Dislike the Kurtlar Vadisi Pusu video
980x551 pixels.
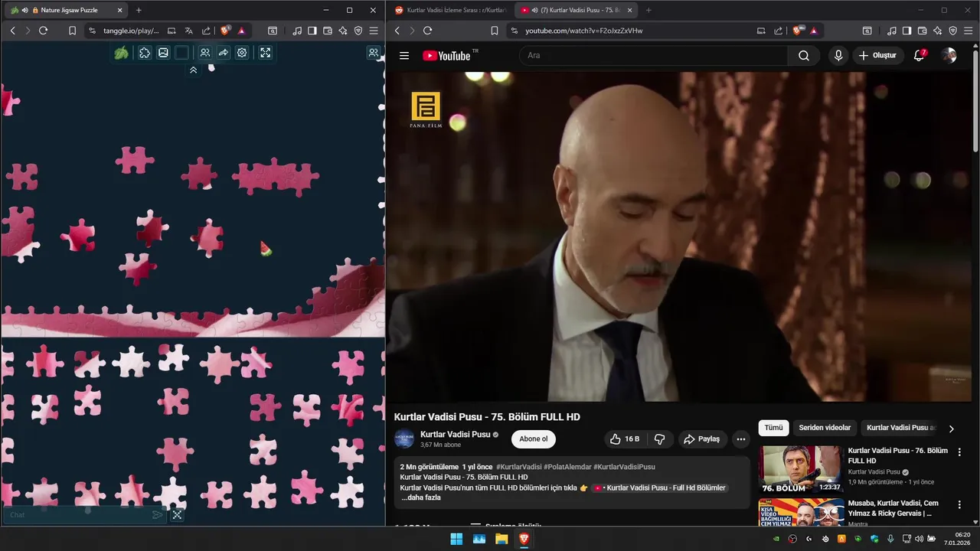coord(659,439)
